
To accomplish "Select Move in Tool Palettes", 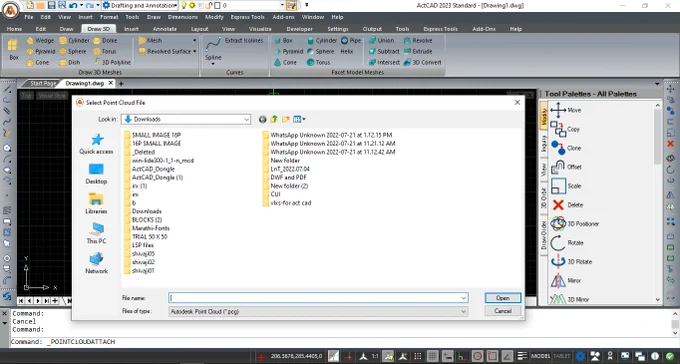I will (566, 110).
